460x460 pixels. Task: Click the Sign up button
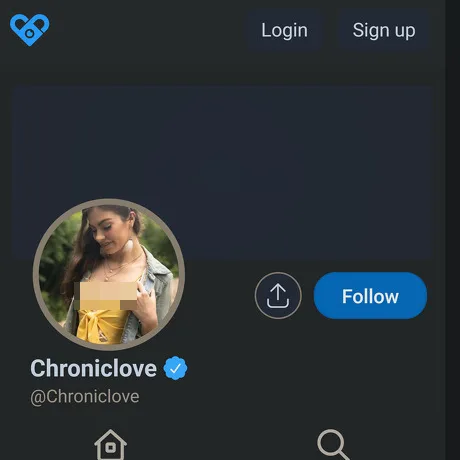click(x=384, y=30)
